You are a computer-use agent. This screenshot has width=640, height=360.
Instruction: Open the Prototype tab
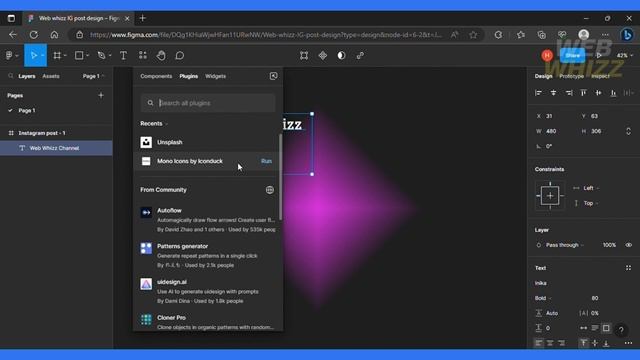(x=571, y=76)
